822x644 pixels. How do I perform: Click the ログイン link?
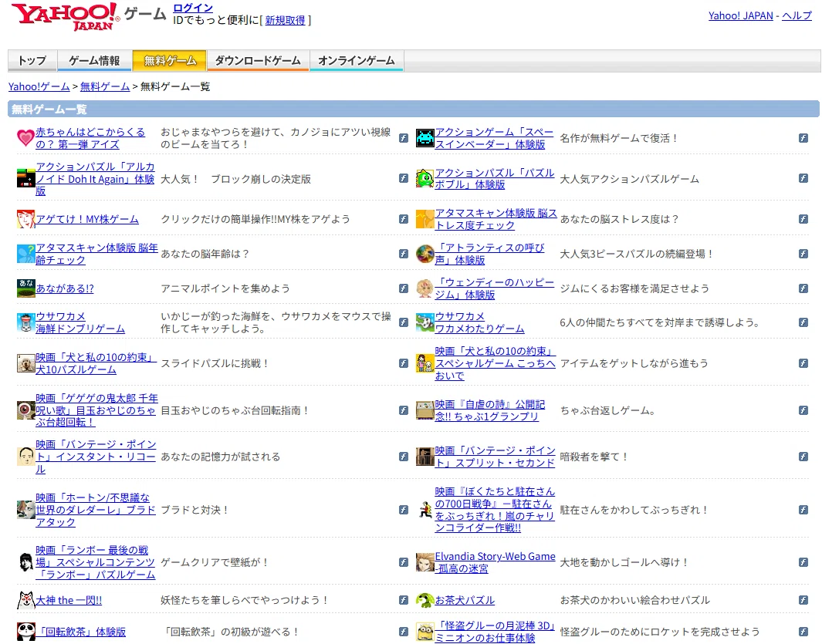193,8
